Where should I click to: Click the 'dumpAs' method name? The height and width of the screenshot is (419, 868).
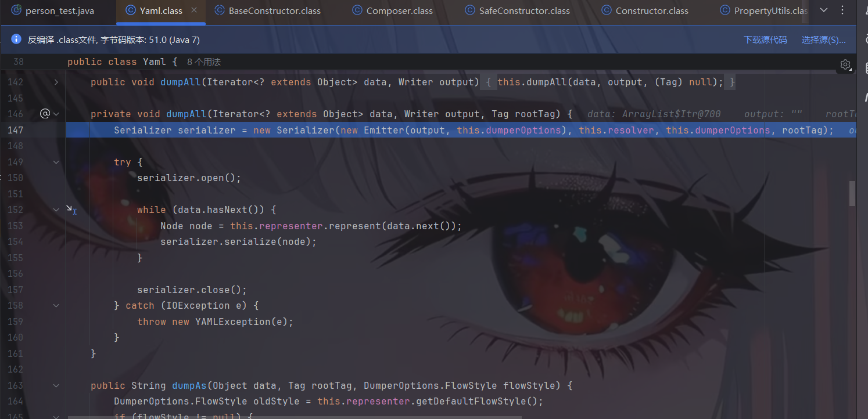189,385
